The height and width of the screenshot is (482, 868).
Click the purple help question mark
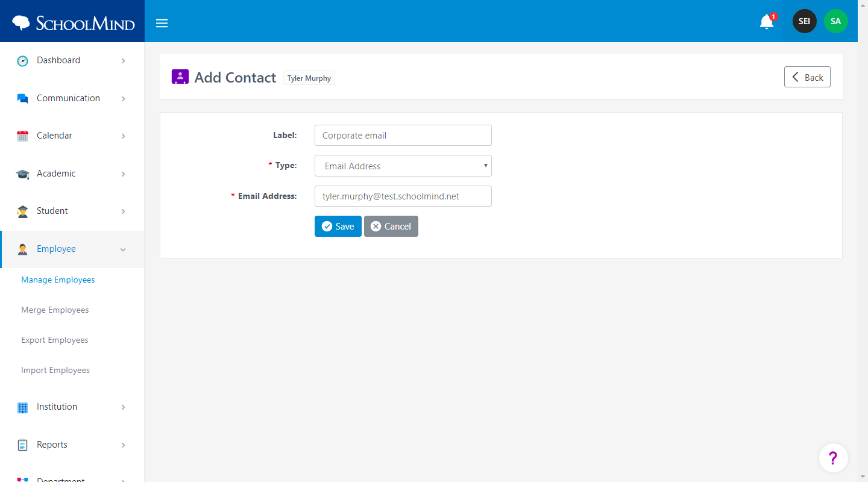(833, 459)
